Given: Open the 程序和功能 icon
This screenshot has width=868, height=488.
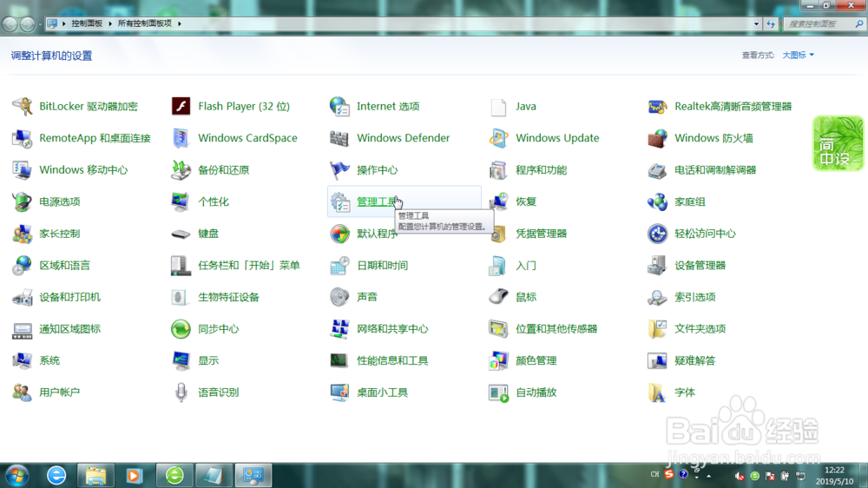Looking at the screenshot, I should pos(498,170).
